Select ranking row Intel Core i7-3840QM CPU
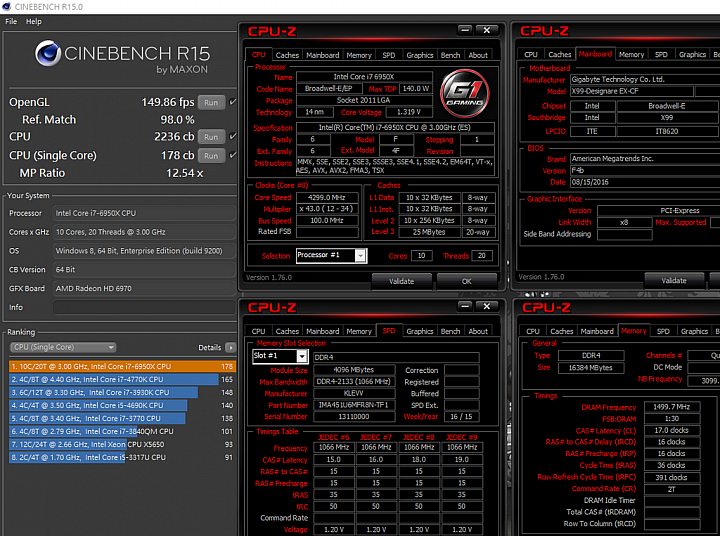The width and height of the screenshot is (720, 536). coord(122,431)
